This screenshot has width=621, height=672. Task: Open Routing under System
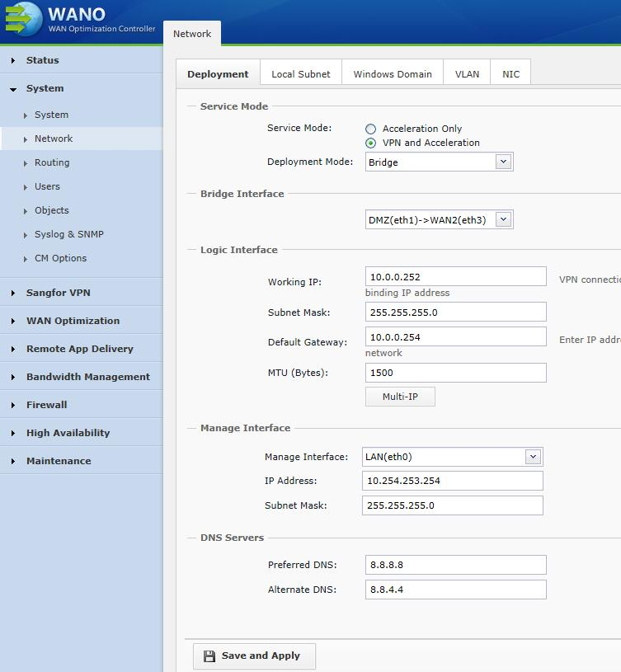click(52, 162)
